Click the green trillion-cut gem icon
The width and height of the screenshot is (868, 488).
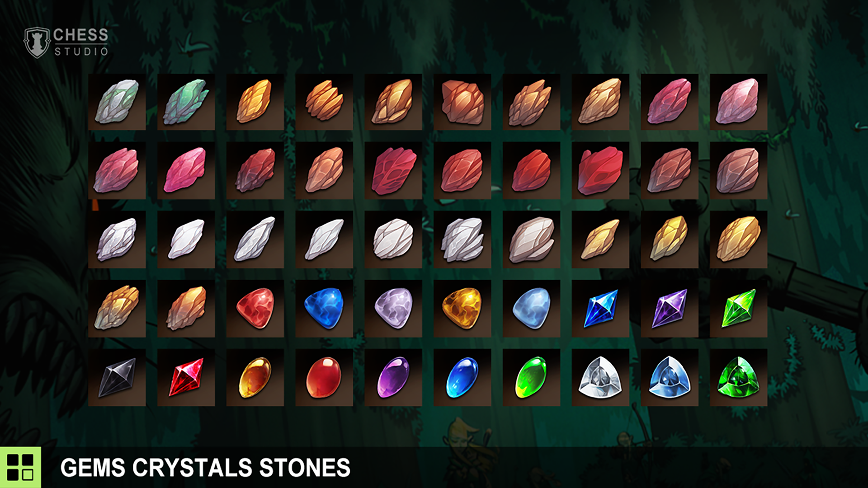coord(739,377)
